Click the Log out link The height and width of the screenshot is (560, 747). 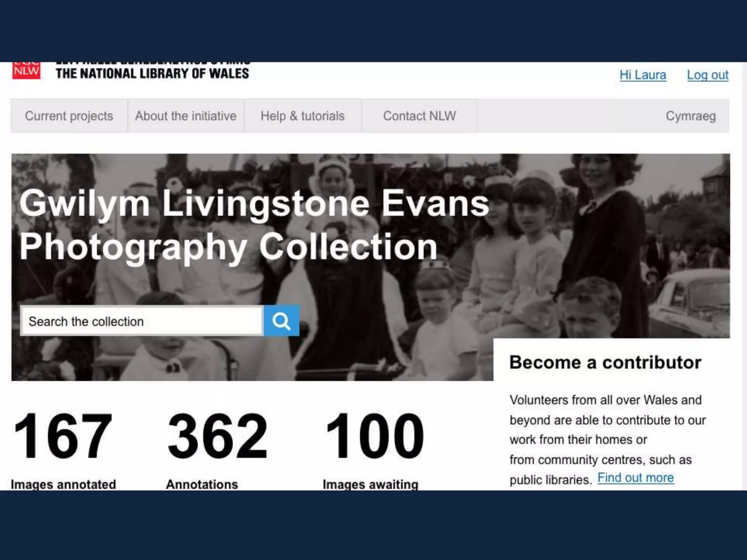click(708, 75)
